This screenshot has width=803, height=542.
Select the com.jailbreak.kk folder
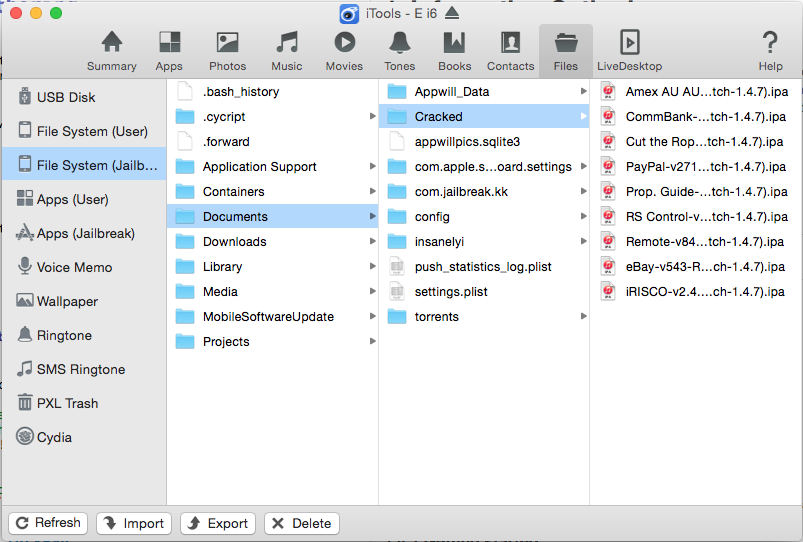tap(484, 191)
